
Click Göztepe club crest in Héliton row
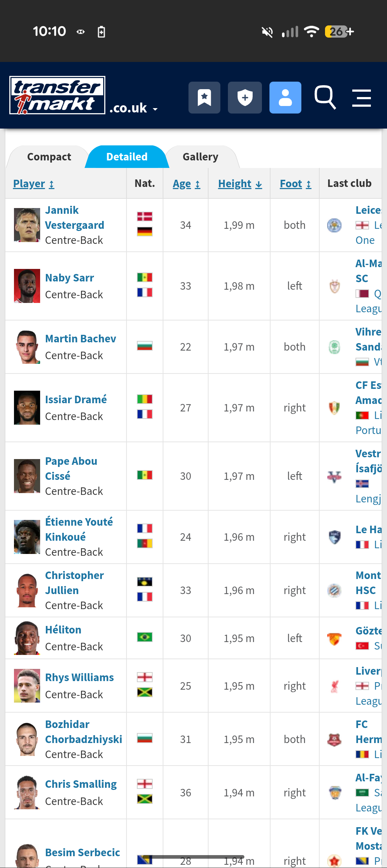(334, 638)
